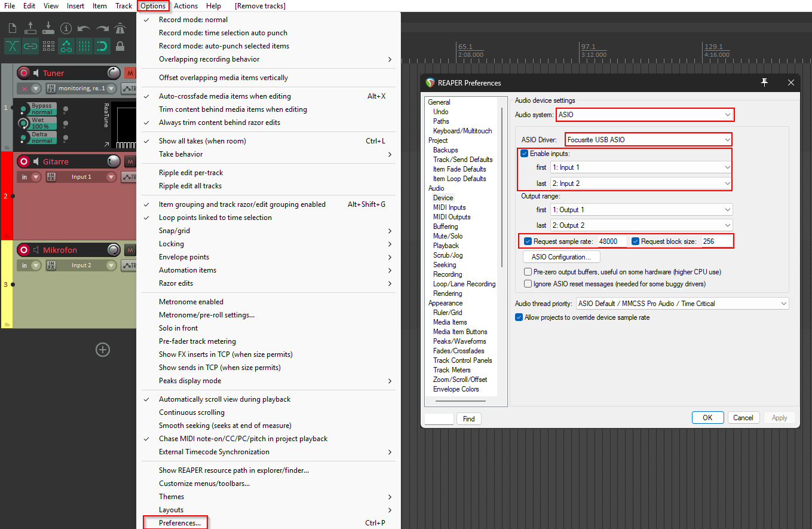Image resolution: width=812 pixels, height=529 pixels.
Task: Mute the Tuner track
Action: point(130,73)
